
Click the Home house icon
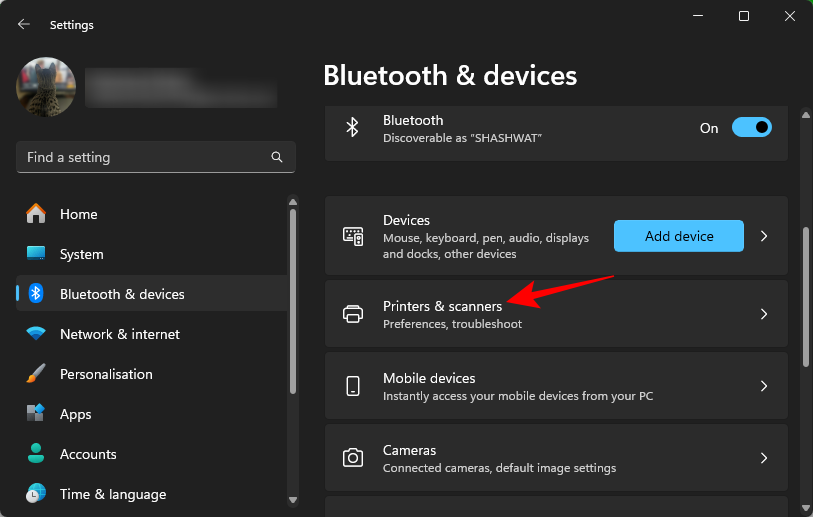[x=36, y=214]
